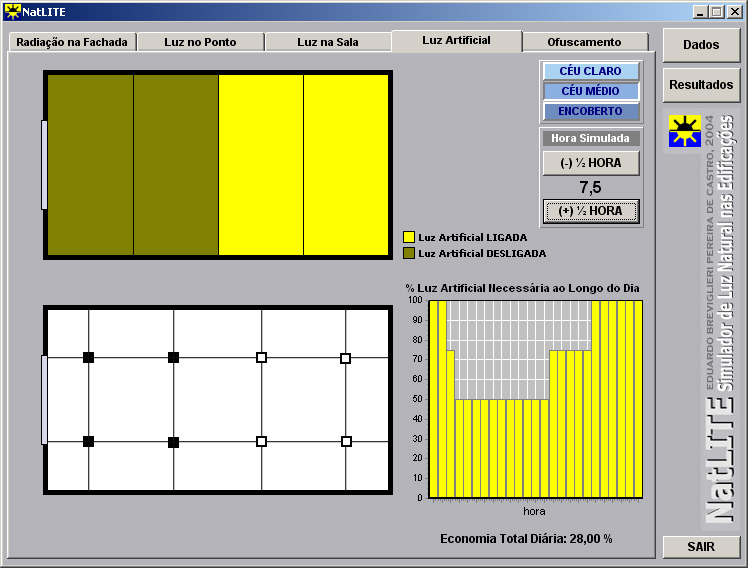The width and height of the screenshot is (748, 568).
Task: Click the top-left black luminaire marker
Action: point(88,357)
